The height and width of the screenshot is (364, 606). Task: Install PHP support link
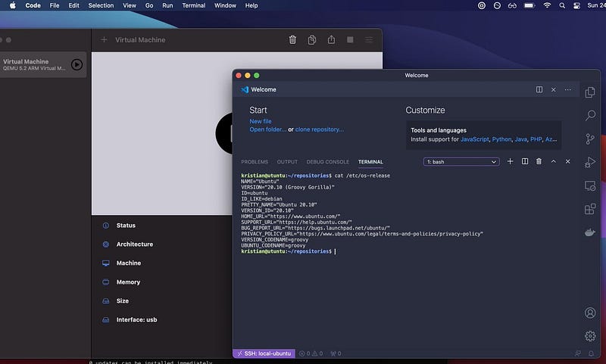[536, 139]
